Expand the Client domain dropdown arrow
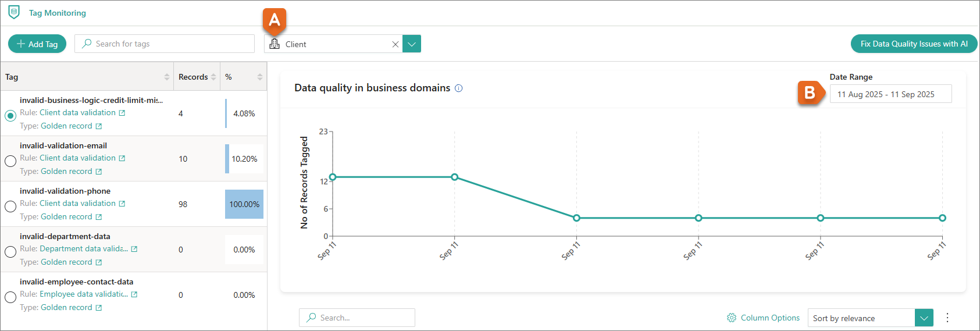980x331 pixels. [412, 44]
